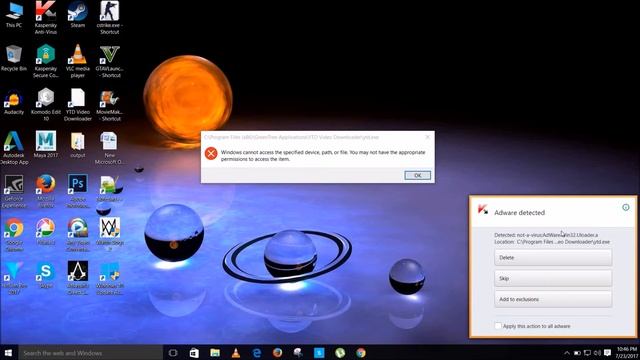Open the blue S app in taskbar
The height and width of the screenshot is (360, 640).
[319, 353]
